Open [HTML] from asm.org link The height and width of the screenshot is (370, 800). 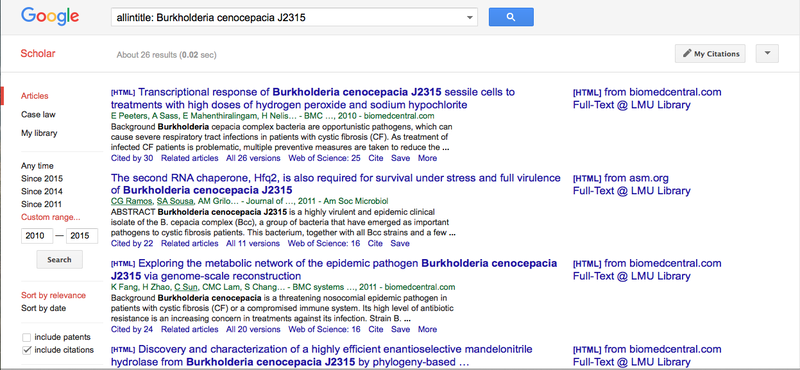coord(620,179)
